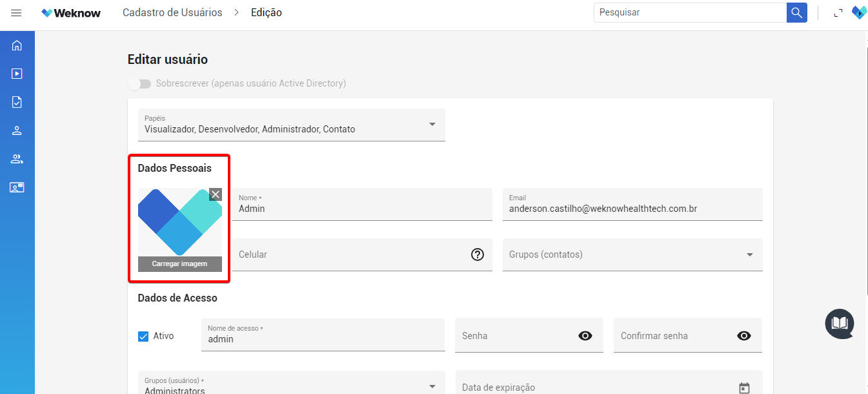Click the home icon in sidebar
The image size is (868, 394).
(x=17, y=45)
